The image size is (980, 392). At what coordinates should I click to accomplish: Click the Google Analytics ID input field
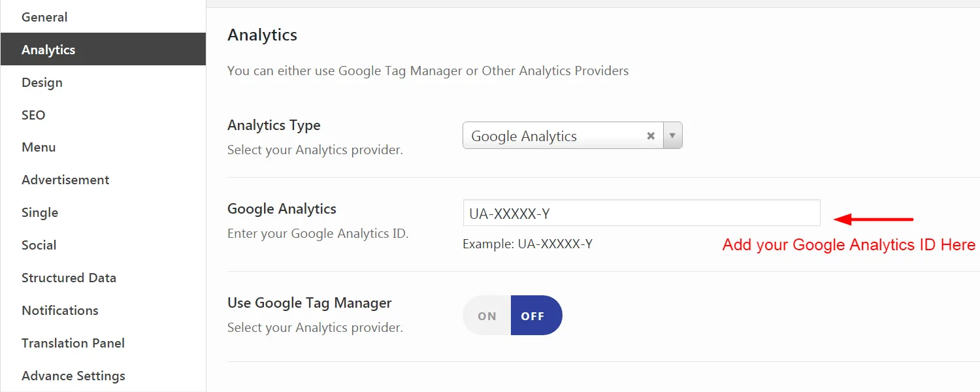click(641, 213)
